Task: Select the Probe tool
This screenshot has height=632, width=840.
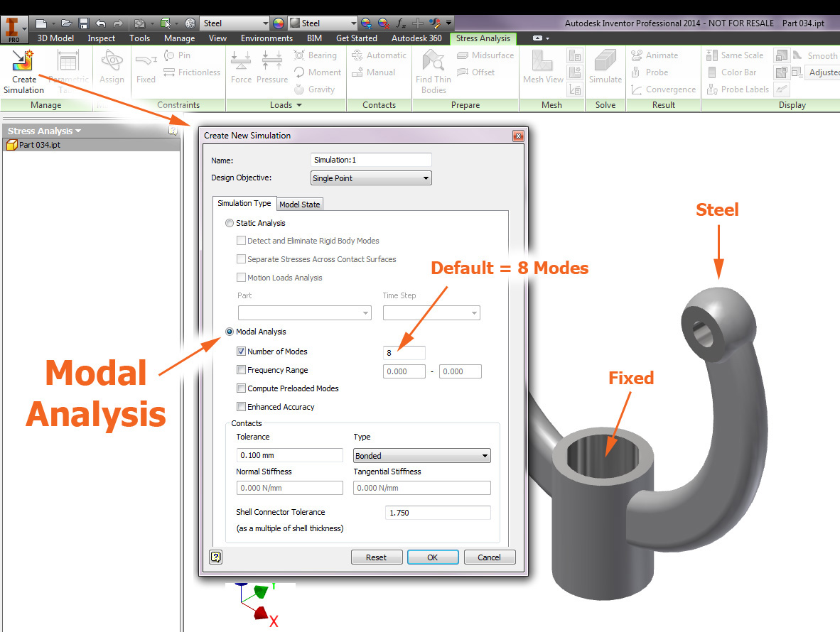Action: 650,72
